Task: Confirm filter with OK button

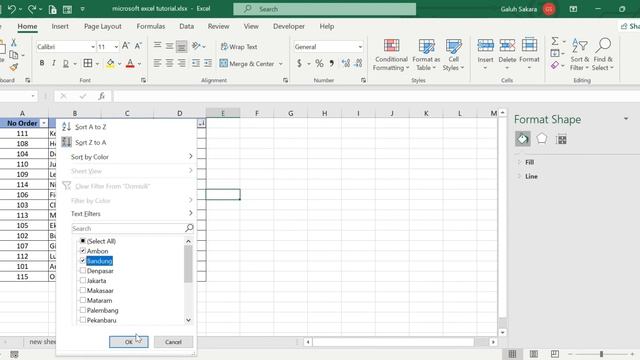Action: (x=129, y=342)
